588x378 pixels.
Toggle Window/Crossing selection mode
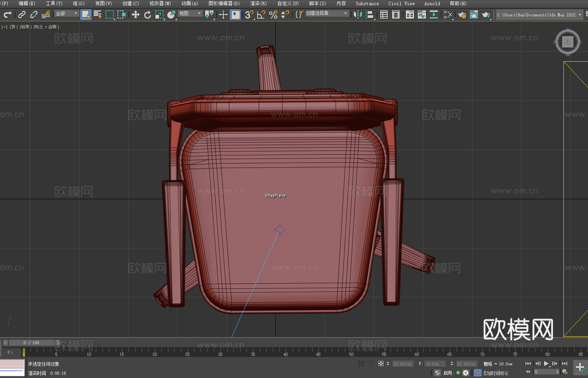point(122,14)
